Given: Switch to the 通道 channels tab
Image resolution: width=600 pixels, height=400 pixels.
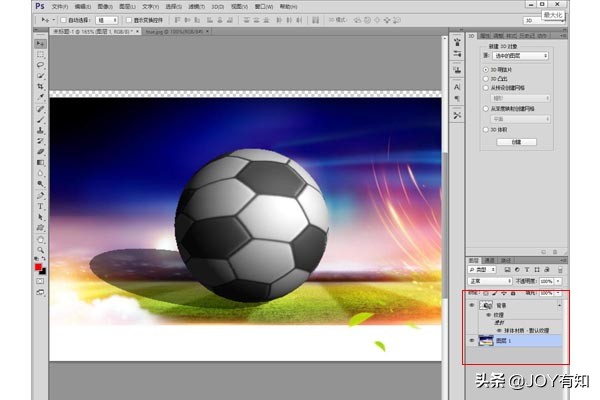Looking at the screenshot, I should pos(490,260).
